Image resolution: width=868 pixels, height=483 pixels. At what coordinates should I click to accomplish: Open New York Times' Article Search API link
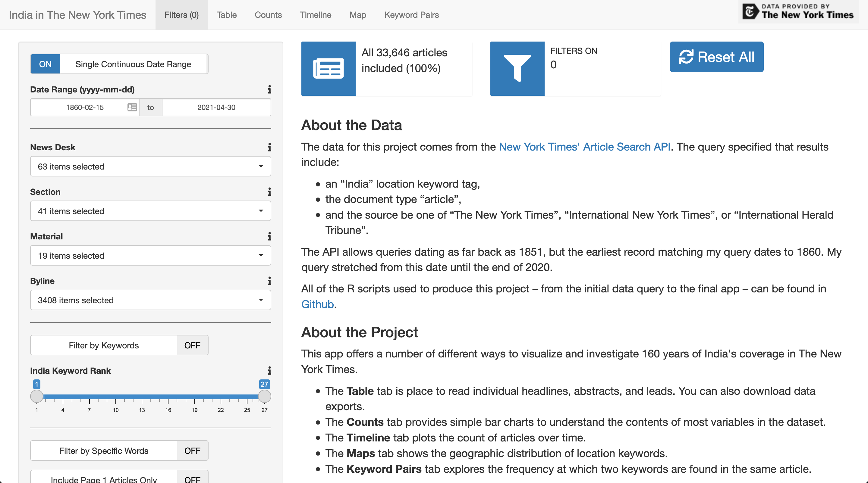585,147
